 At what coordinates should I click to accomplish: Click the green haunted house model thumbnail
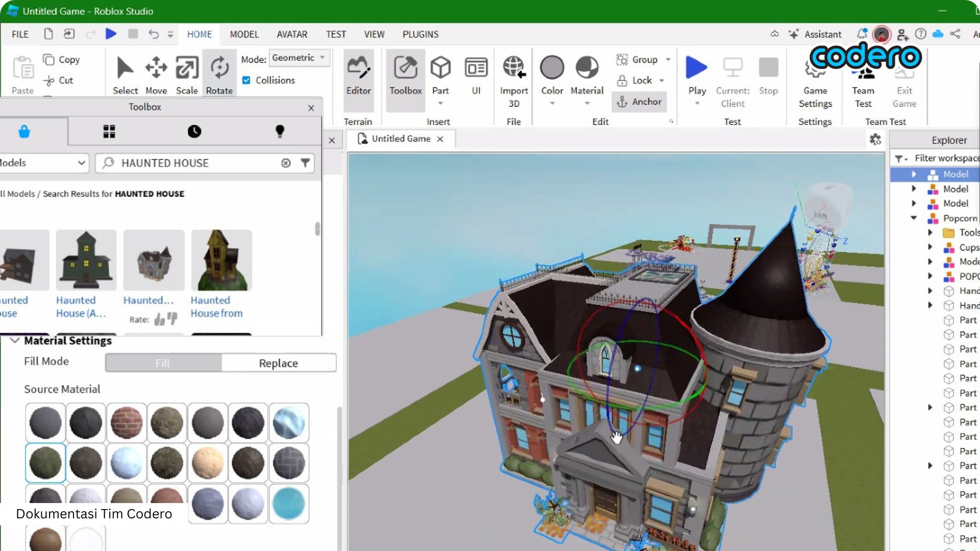(86, 260)
